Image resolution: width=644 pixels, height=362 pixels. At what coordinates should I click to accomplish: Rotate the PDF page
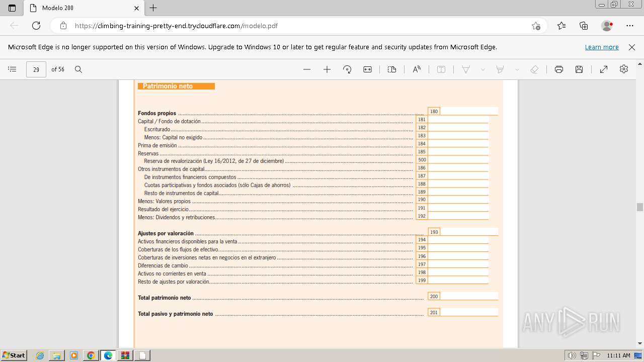click(347, 69)
